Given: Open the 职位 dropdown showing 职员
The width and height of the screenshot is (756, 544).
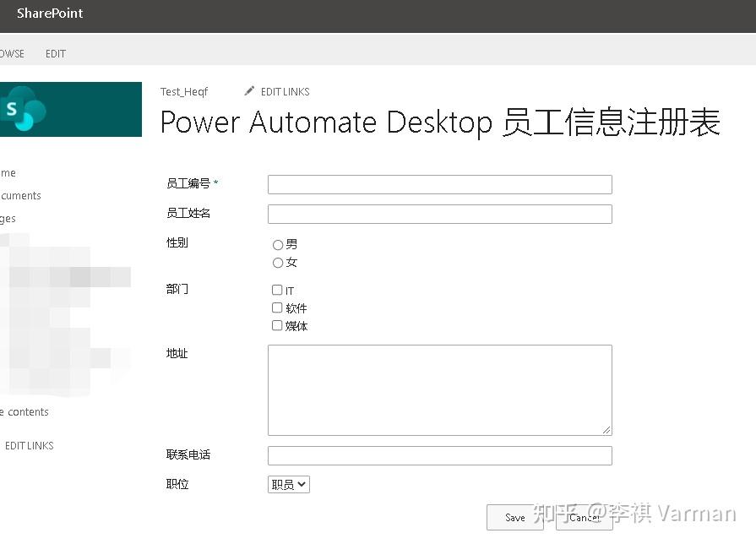Looking at the screenshot, I should (288, 484).
